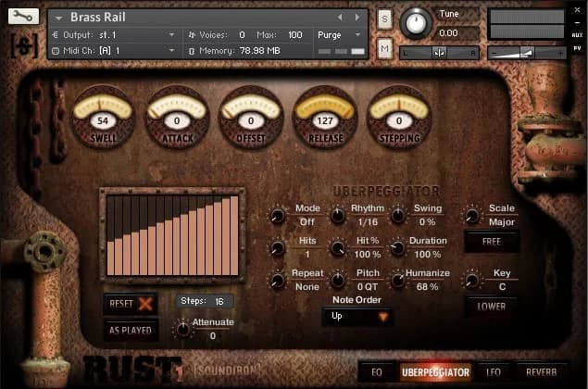
Task: Open the Purge dropdown menu
Action: coord(336,34)
